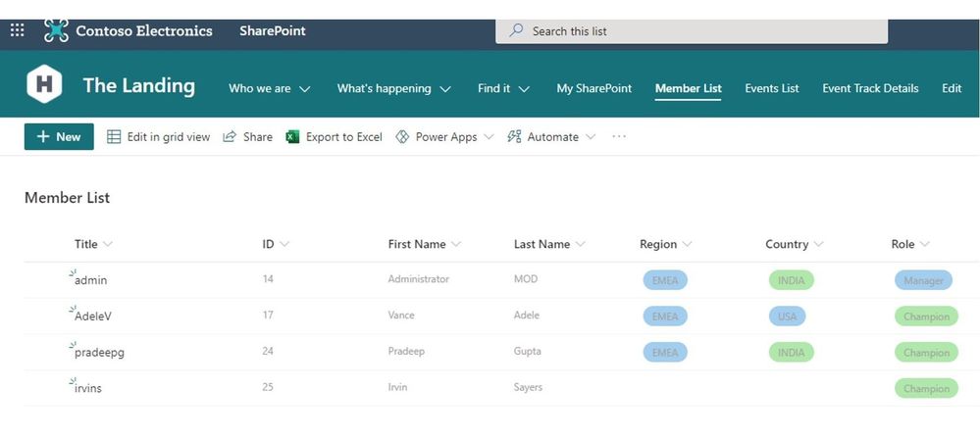Open the Event Track Details tab
The image size is (980, 438).
(870, 88)
